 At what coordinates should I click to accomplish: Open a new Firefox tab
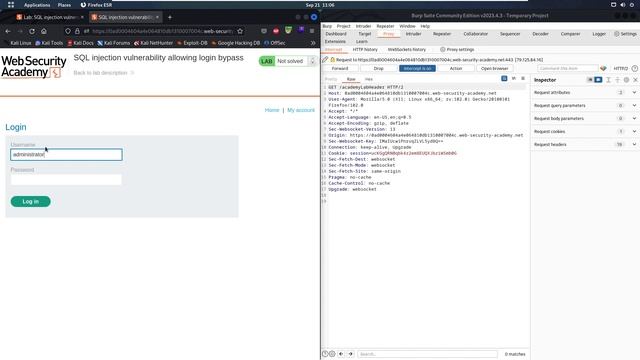point(170,17)
